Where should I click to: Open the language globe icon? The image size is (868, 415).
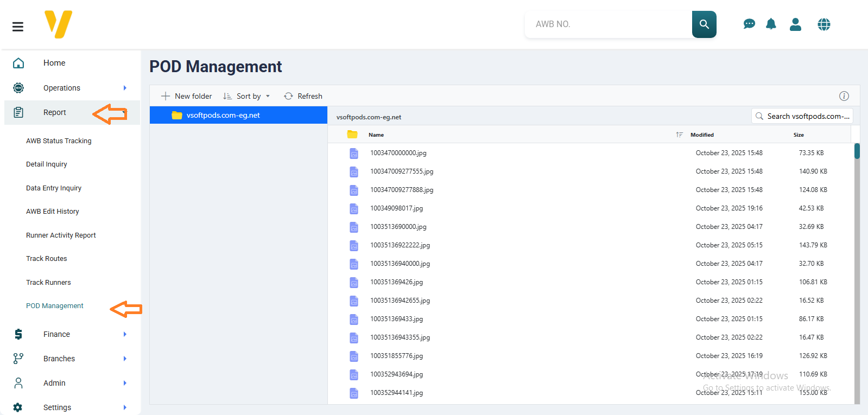[824, 24]
